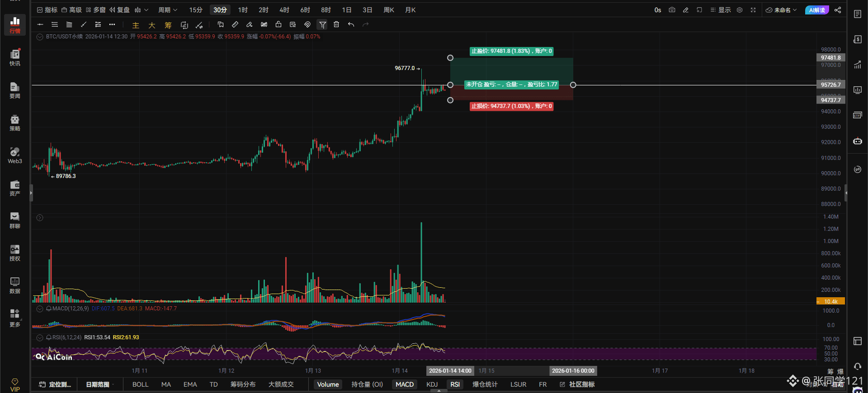Click the screenshot camera icon

coord(672,10)
